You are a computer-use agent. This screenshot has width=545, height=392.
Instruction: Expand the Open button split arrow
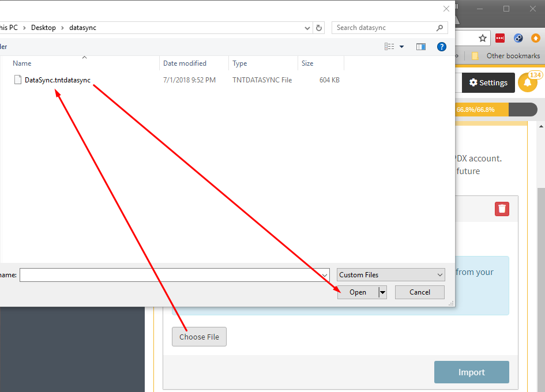(382, 292)
